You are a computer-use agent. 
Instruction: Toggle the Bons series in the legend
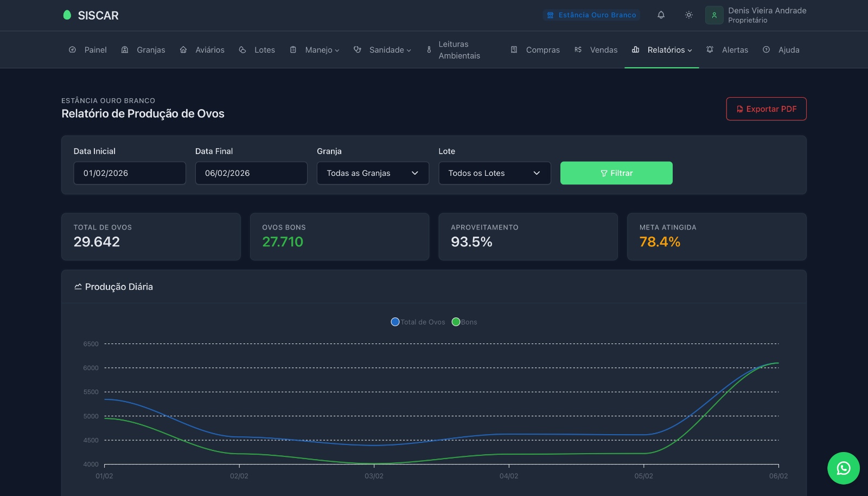(x=465, y=322)
